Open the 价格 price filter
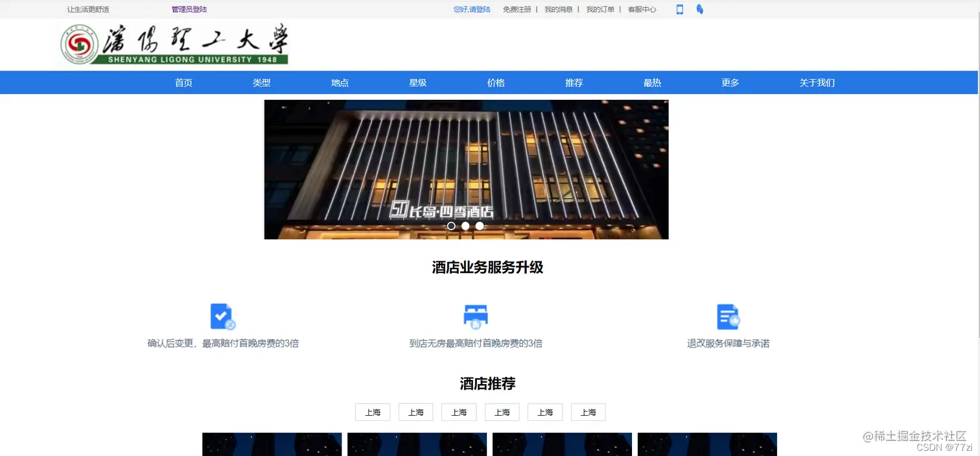The width and height of the screenshot is (980, 456). [x=495, y=82]
